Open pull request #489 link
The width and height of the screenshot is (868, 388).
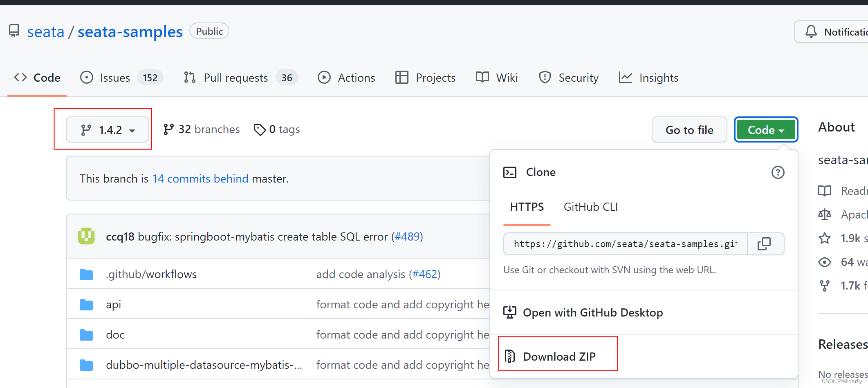point(407,236)
